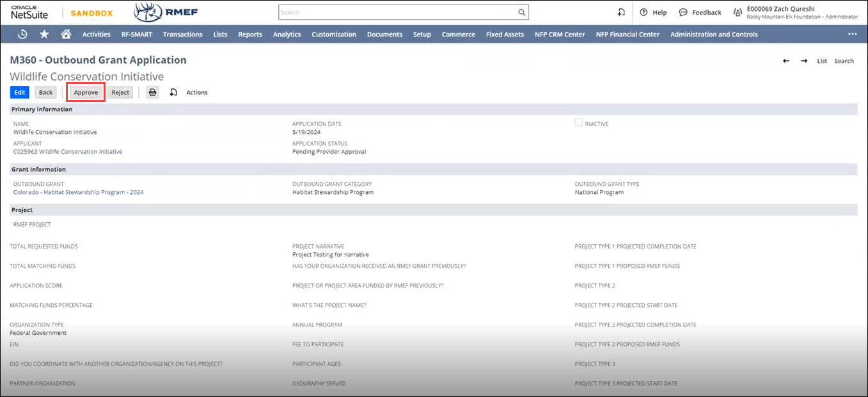Click into the global search field

pyautogui.click(x=397, y=12)
